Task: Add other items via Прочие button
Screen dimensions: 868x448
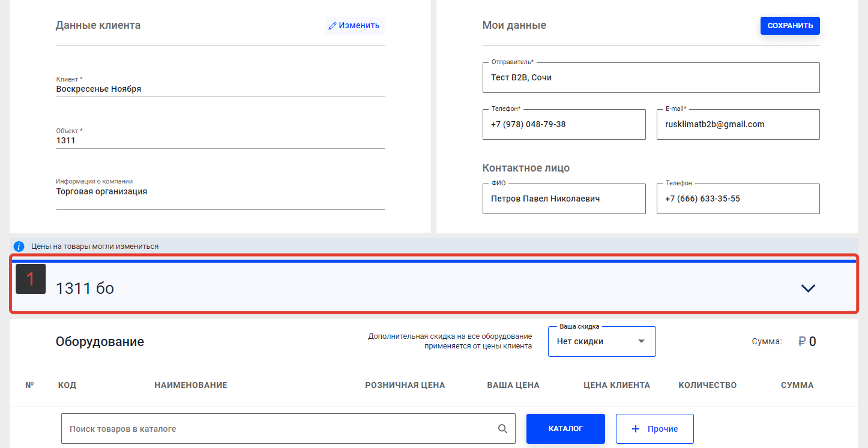Action: pyautogui.click(x=655, y=429)
